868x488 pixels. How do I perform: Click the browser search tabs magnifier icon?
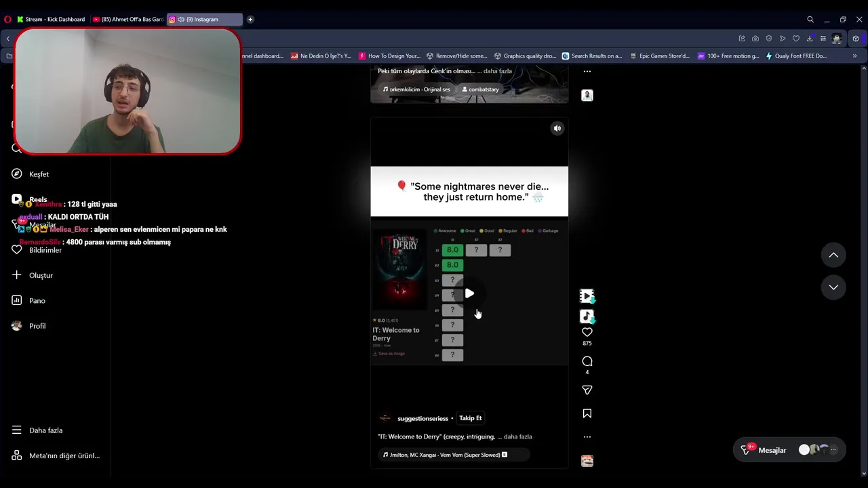pos(810,20)
